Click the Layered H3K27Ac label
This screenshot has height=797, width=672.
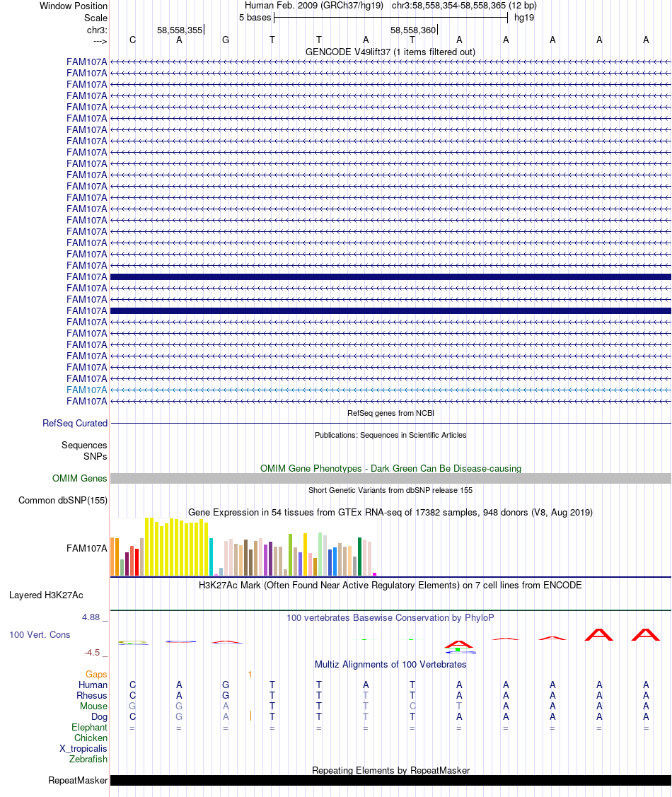pos(46,595)
